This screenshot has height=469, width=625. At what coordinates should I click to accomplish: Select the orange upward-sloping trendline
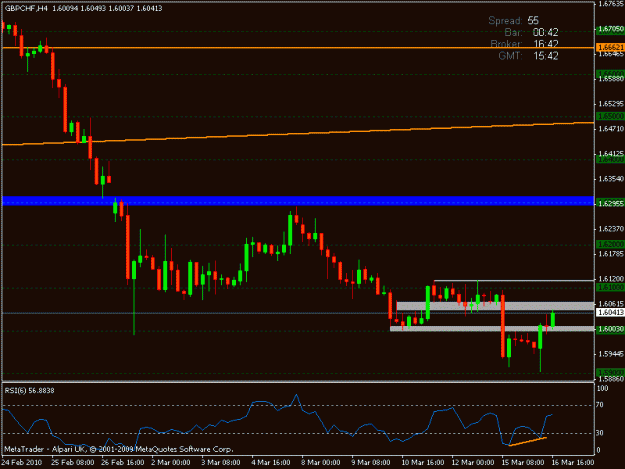click(298, 134)
